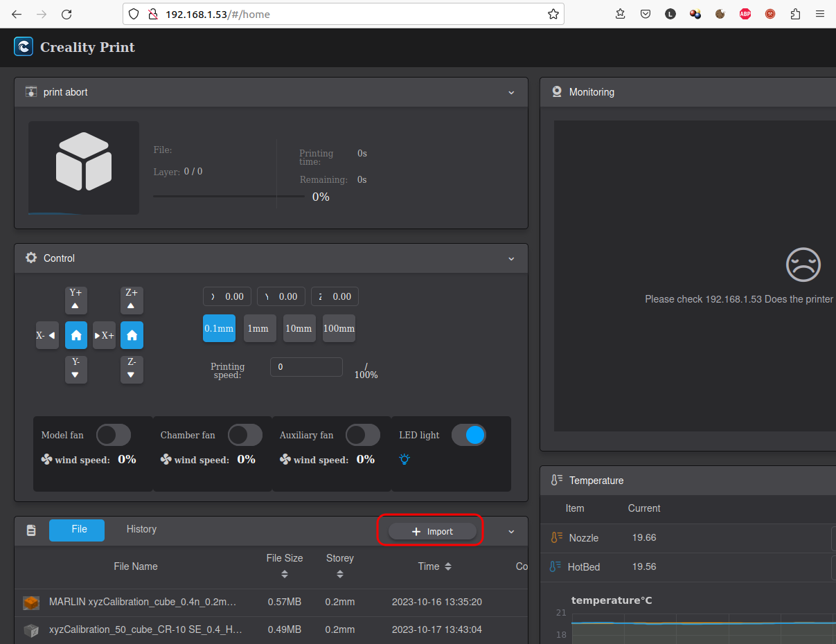Select the 100mm step size
Image resolution: width=836 pixels, height=644 pixels.
pos(339,328)
